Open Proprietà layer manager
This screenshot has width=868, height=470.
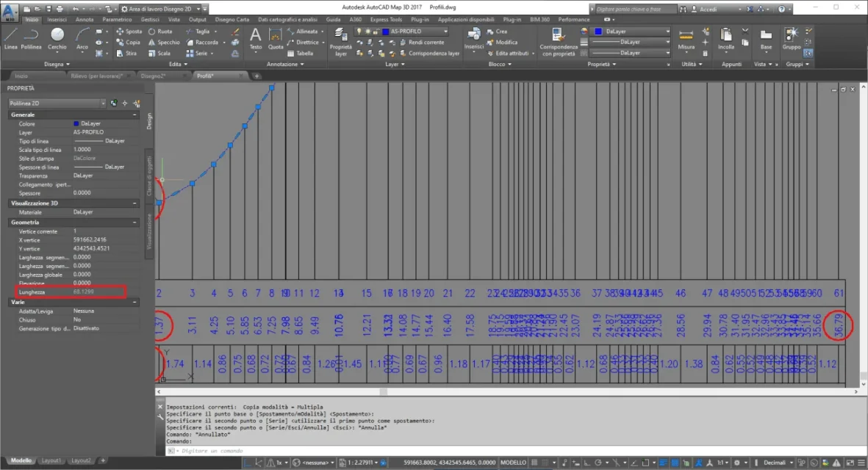340,41
